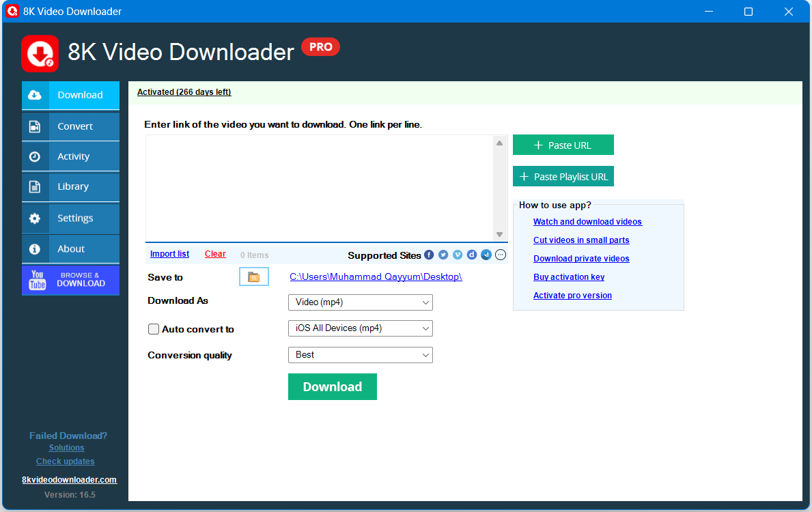Click the Facebook supported site icon

(x=429, y=255)
